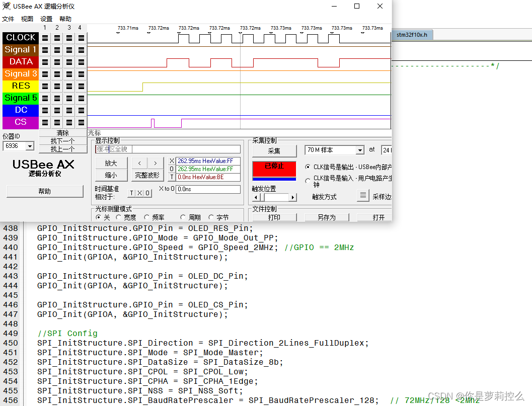The height and width of the screenshot is (406, 532).
Task: Select cursor measurement mode 周期
Action: pyautogui.click(x=183, y=217)
